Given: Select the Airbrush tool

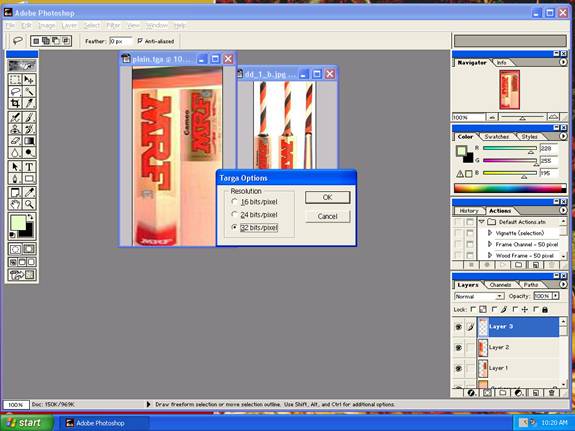Looking at the screenshot, I should click(x=15, y=117).
